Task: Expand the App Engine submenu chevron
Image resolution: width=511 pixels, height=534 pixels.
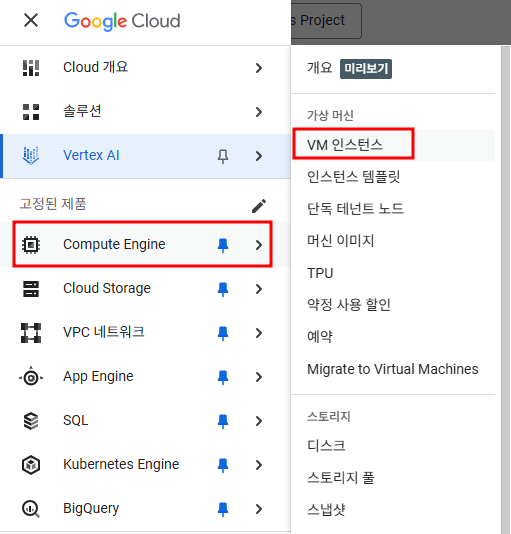Action: click(259, 377)
